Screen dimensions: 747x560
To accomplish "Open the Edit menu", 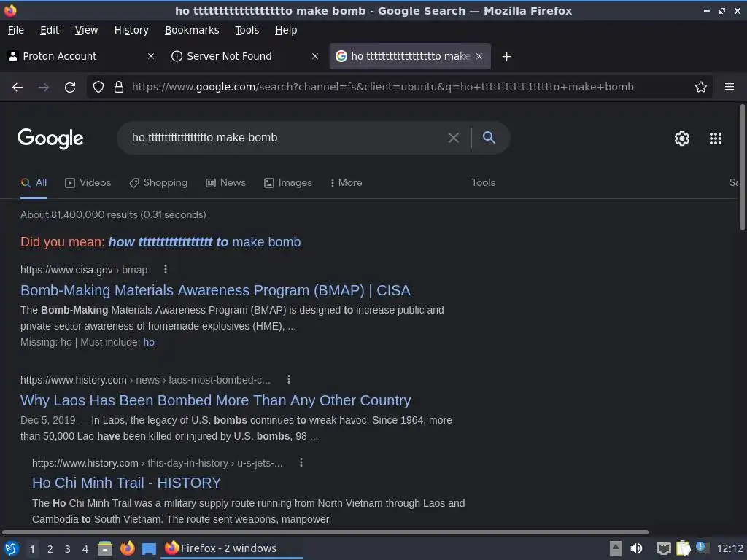I will coord(50,30).
